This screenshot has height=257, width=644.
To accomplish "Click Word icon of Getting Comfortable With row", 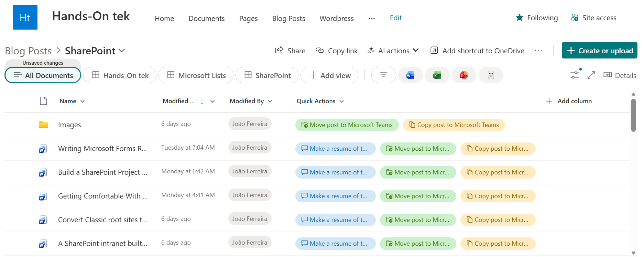I will pos(43,196).
